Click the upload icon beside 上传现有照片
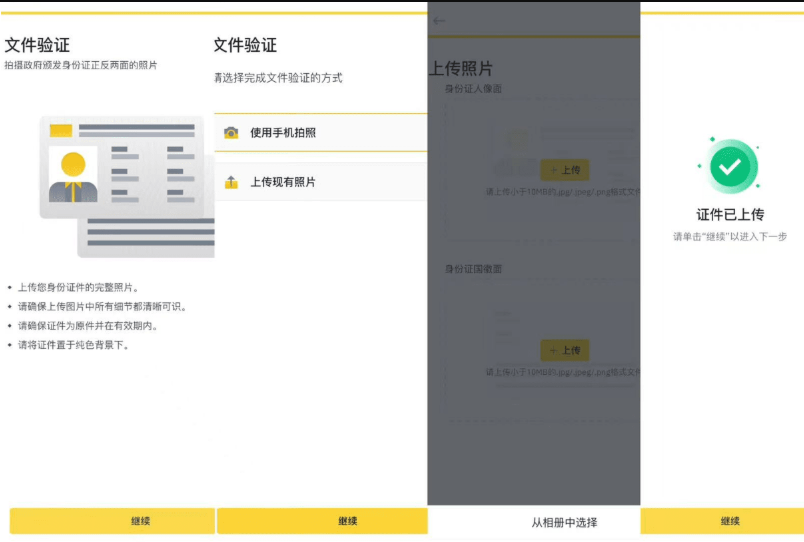 tap(231, 182)
